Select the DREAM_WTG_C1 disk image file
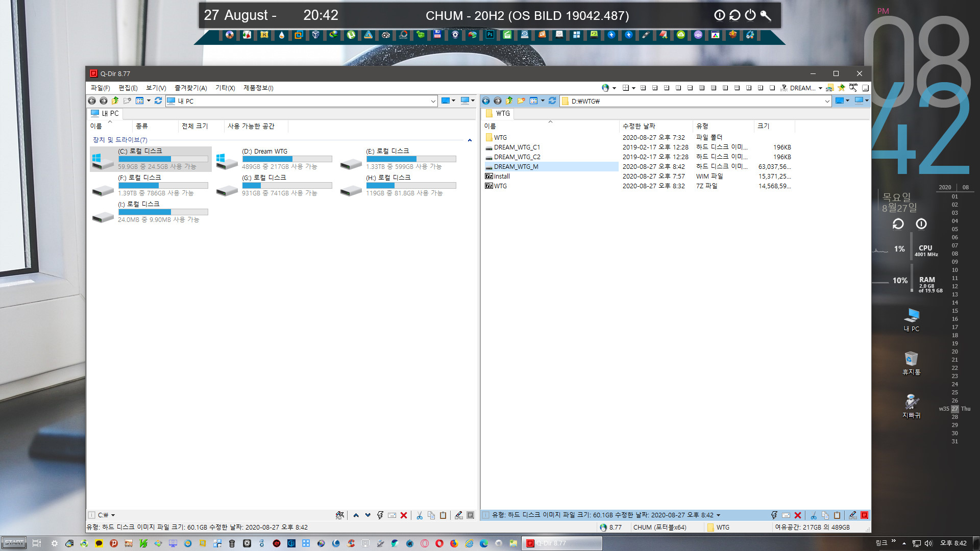The image size is (980, 551). pyautogui.click(x=517, y=147)
